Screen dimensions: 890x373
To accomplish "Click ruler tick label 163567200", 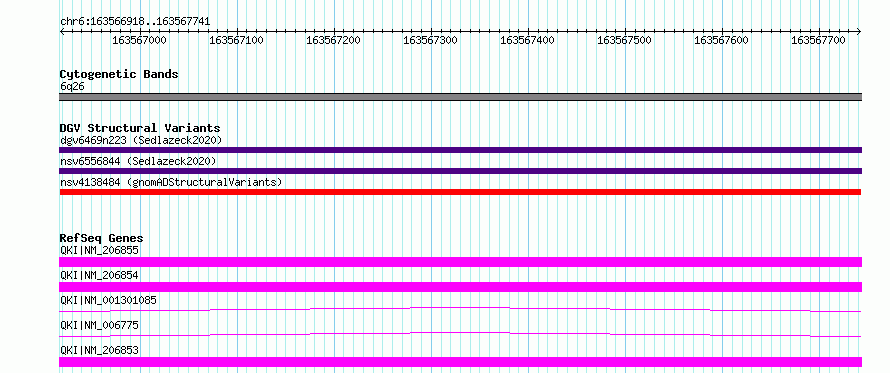I will click(334, 40).
